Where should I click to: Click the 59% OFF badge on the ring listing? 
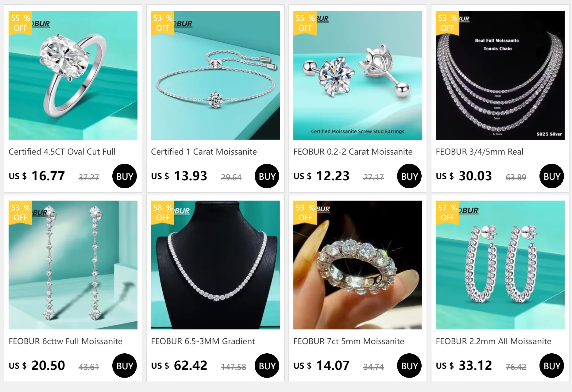305,213
